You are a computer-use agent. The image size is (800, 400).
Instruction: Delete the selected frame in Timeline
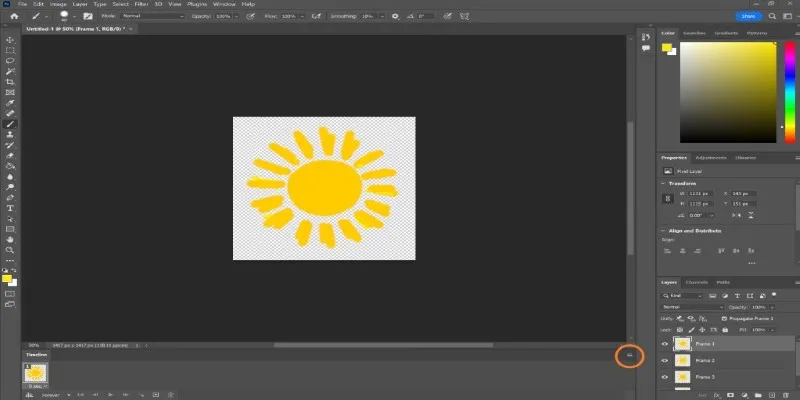tap(171, 395)
